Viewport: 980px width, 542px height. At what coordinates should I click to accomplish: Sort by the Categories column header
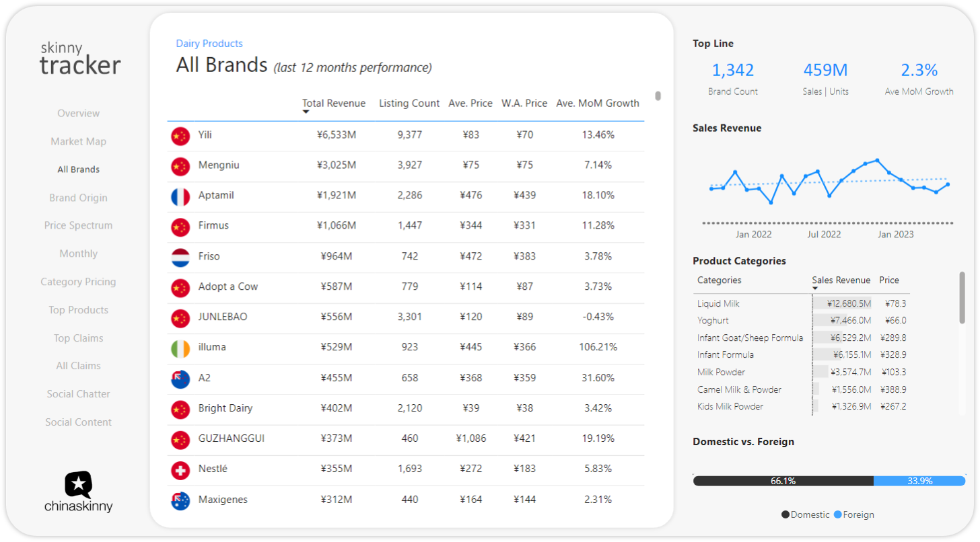click(720, 280)
